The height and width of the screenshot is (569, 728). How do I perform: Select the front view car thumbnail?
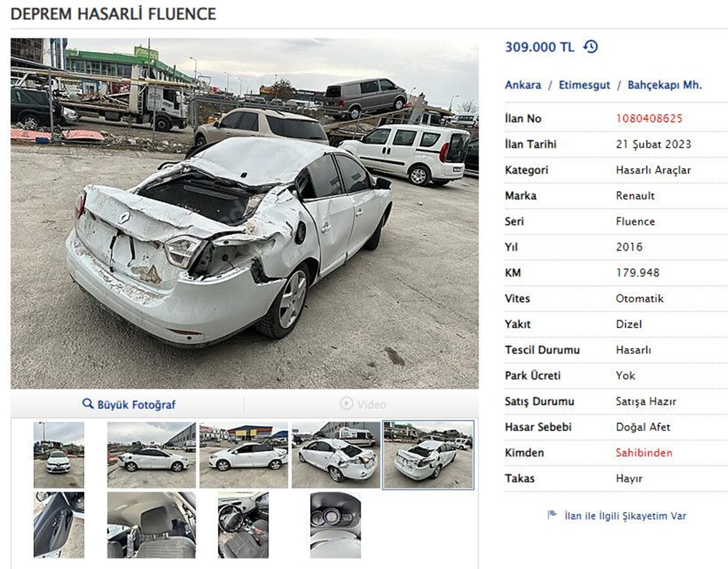click(x=59, y=455)
